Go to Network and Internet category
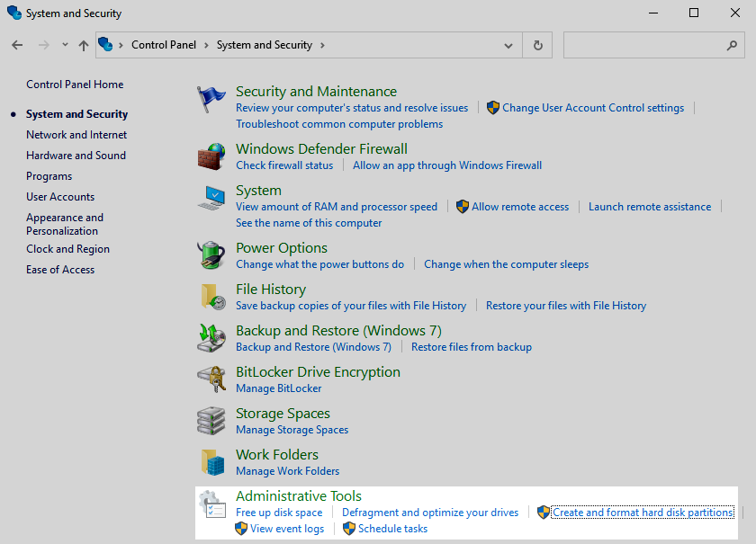This screenshot has width=756, height=544. tap(76, 135)
